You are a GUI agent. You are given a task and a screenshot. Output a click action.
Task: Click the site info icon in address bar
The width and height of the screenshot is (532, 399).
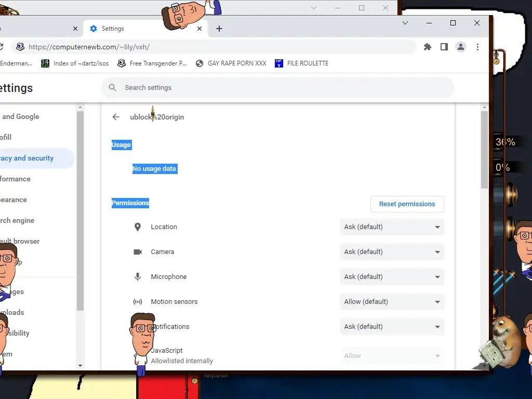[20, 47]
